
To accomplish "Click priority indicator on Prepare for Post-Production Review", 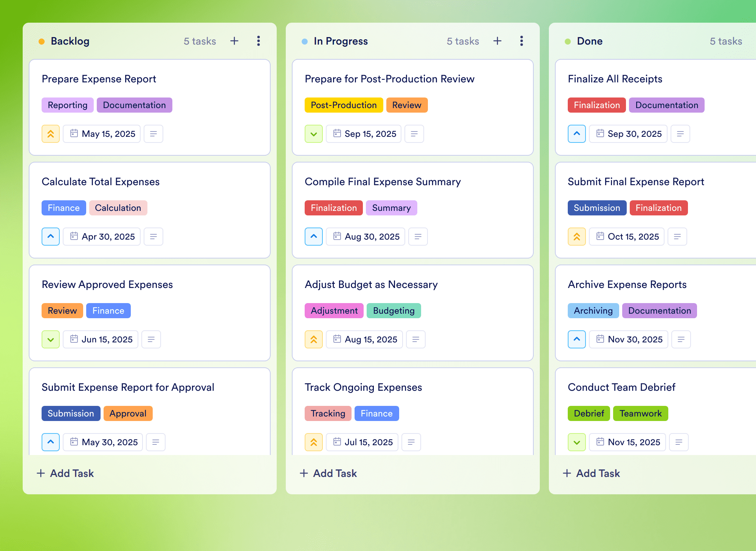I will [x=314, y=134].
